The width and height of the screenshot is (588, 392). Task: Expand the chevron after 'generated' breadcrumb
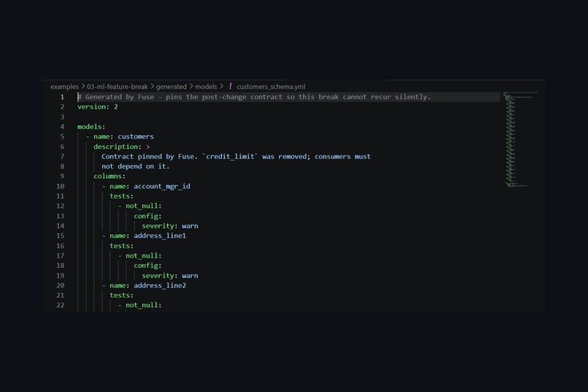pyautogui.click(x=191, y=87)
